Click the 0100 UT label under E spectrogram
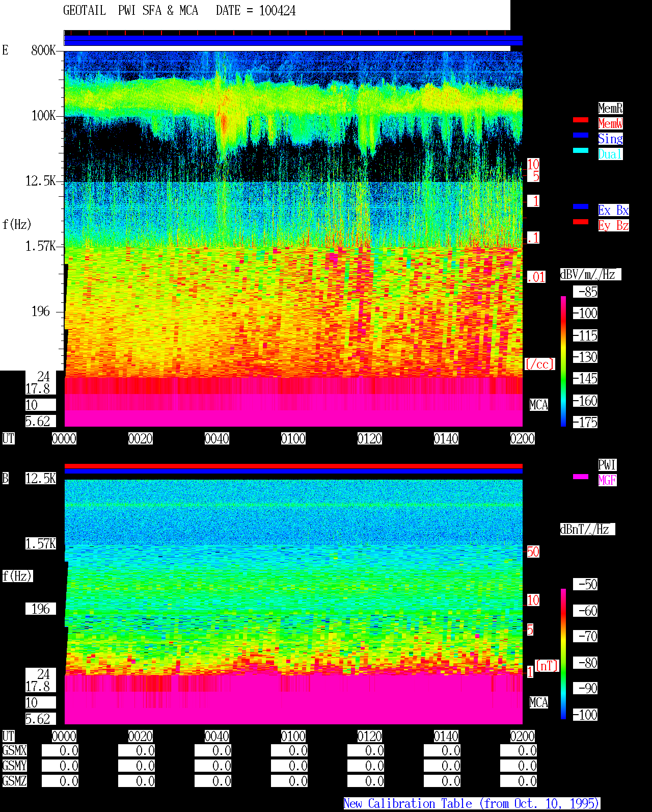 tap(293, 438)
